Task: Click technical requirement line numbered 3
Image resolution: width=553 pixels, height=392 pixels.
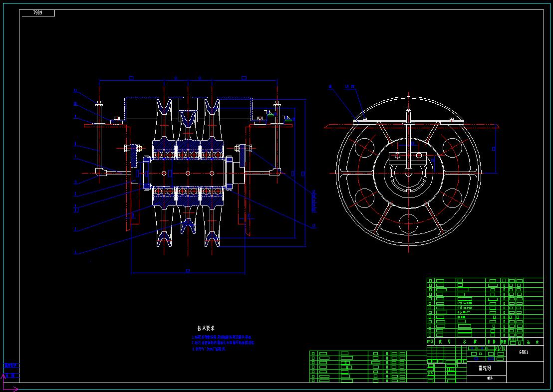Action: tap(209, 349)
